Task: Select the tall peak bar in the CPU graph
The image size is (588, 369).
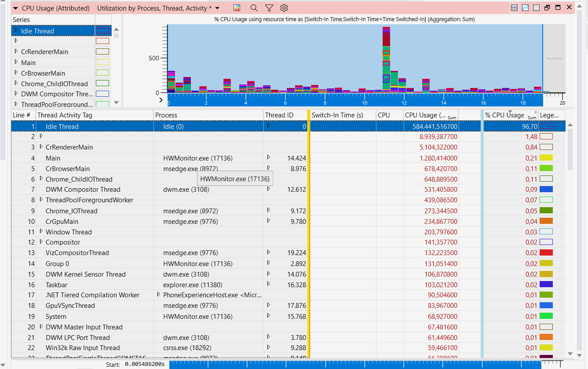Action: pyautogui.click(x=386, y=60)
